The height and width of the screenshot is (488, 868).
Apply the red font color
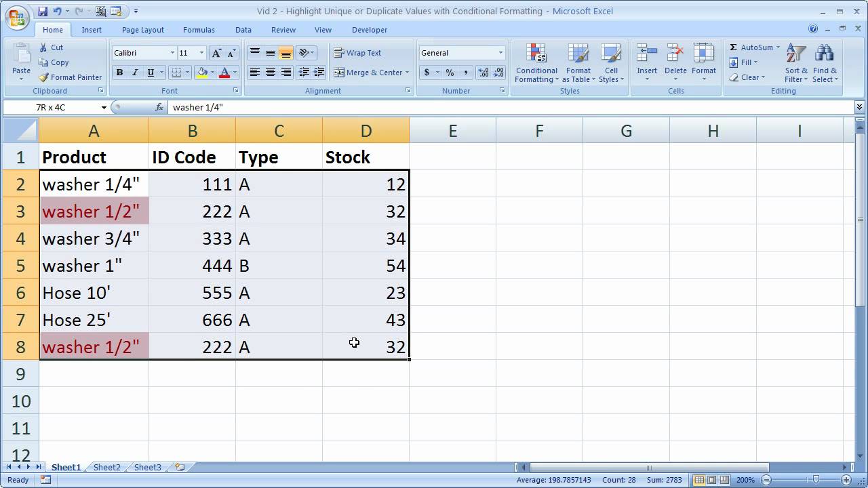click(224, 73)
